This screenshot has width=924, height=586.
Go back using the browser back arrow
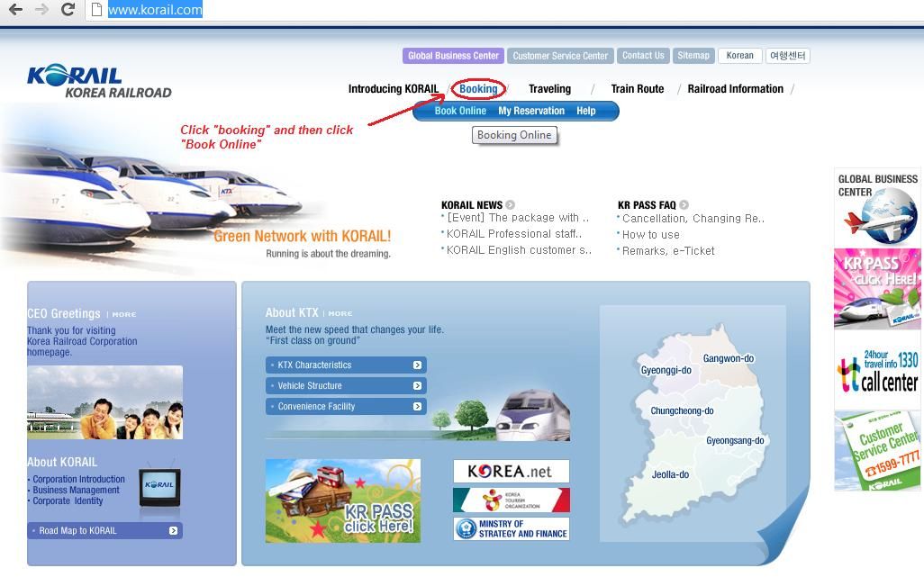pyautogui.click(x=15, y=9)
